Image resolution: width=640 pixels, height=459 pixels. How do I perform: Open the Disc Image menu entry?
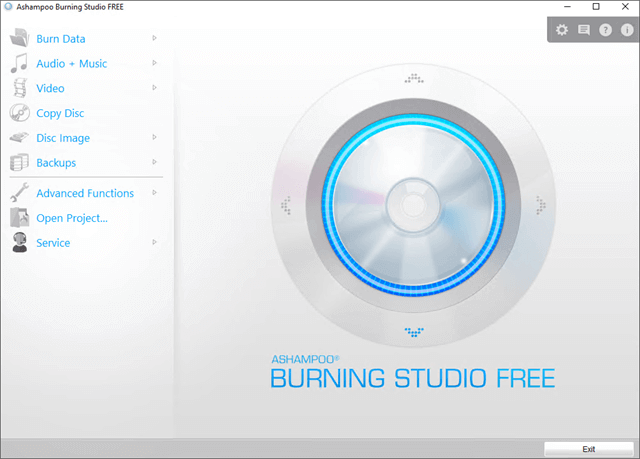tap(63, 138)
